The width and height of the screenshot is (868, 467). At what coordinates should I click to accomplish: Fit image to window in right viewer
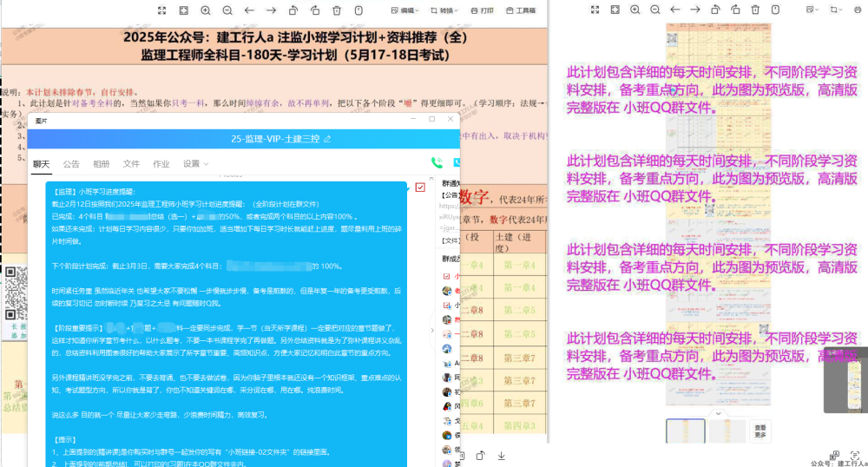[615, 10]
